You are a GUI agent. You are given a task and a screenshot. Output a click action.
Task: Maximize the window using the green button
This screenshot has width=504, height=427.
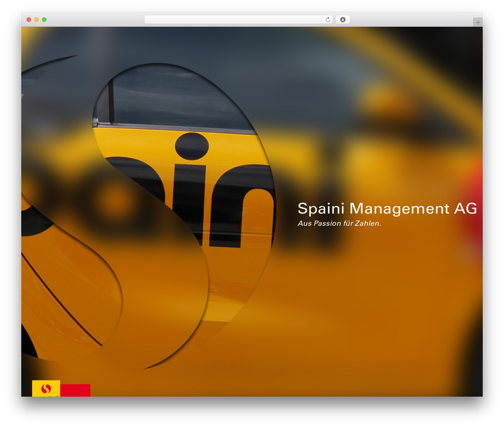[x=44, y=20]
